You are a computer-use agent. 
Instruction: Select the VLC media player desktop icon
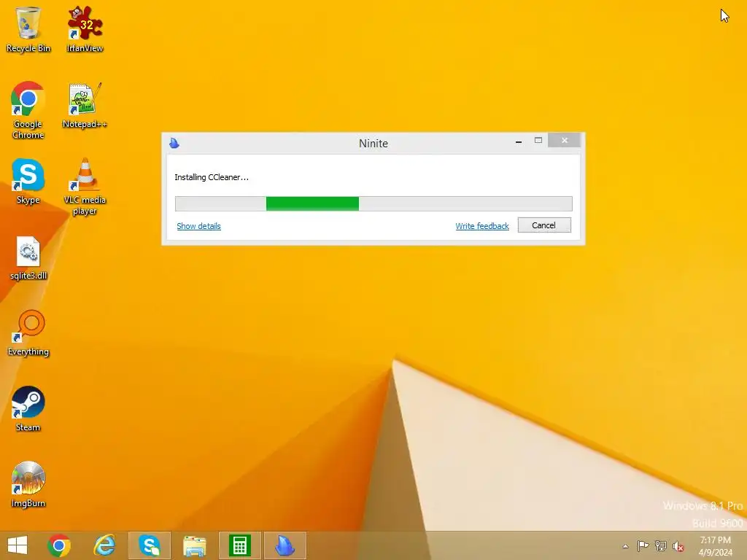[x=85, y=187]
